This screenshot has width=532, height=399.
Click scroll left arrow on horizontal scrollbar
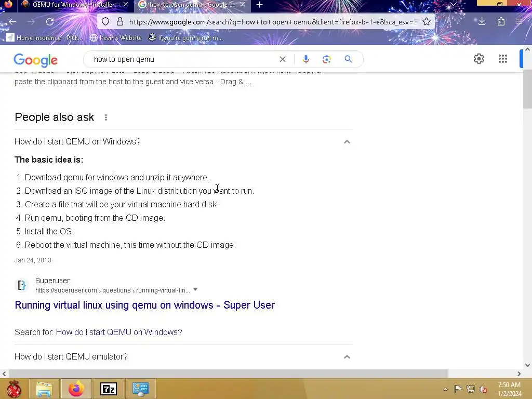tap(4, 374)
